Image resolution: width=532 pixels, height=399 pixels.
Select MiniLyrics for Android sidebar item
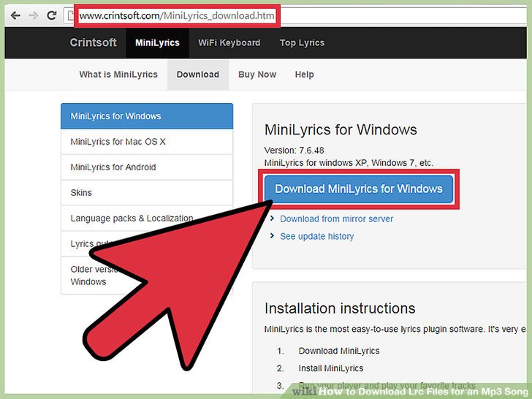point(147,167)
